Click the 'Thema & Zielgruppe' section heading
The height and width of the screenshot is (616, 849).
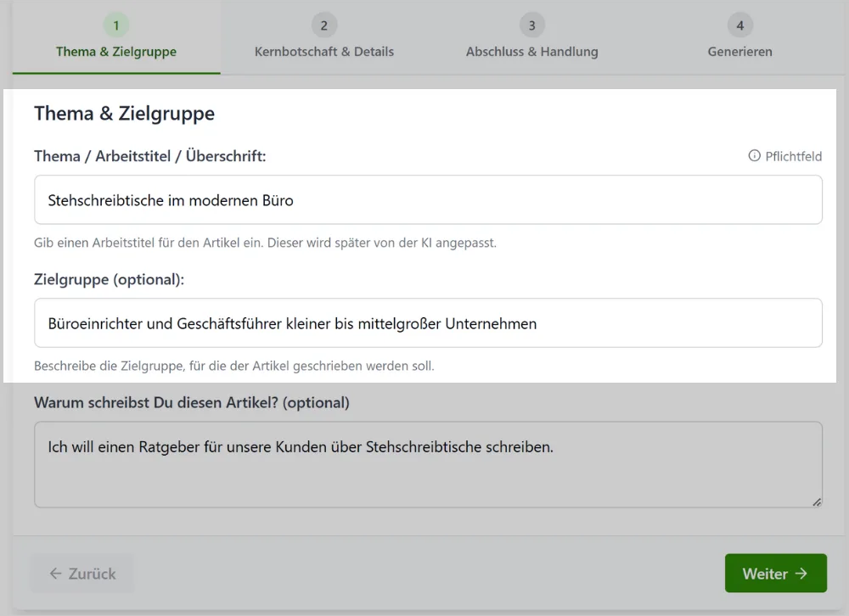point(125,114)
